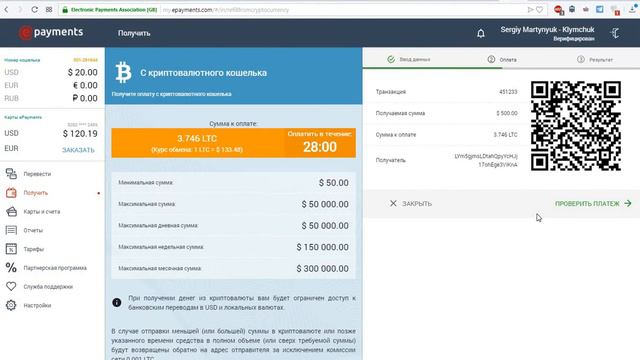The height and width of the screenshot is (360, 640).
Task: Click the browser speed dial grid icon
Action: click(x=49, y=9)
